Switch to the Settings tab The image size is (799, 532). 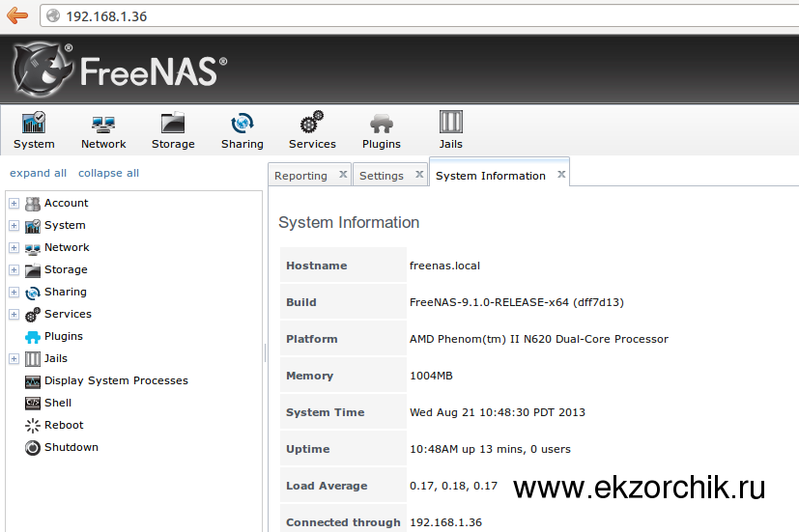[382, 176]
